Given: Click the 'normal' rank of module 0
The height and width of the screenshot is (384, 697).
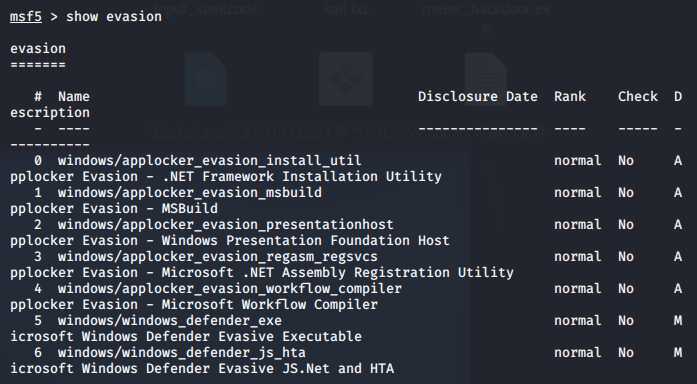Looking at the screenshot, I should (577, 161).
